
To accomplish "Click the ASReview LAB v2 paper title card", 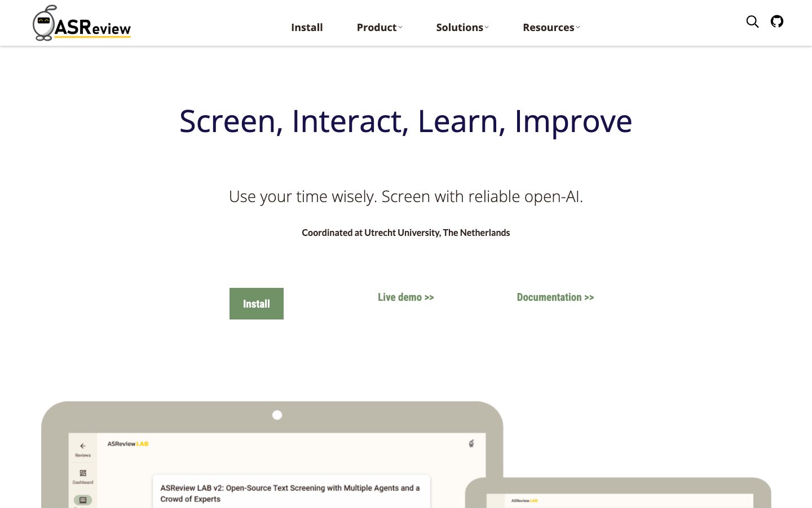I will pos(291,492).
